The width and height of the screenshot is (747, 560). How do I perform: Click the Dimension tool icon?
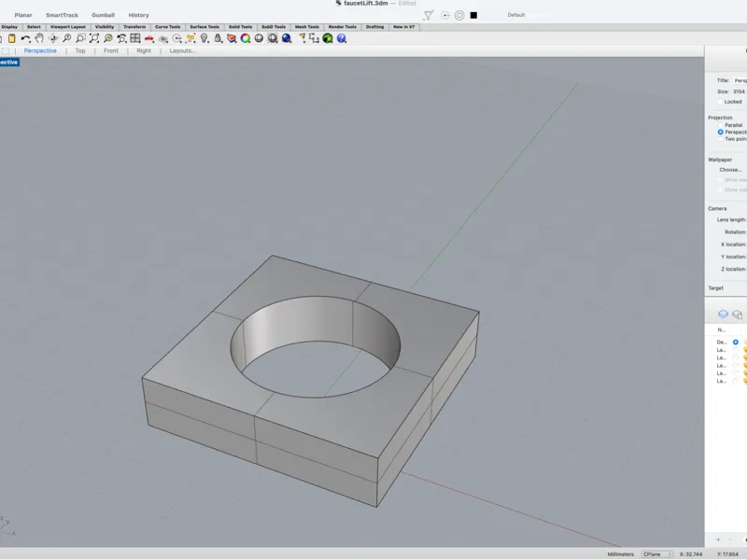(314, 38)
